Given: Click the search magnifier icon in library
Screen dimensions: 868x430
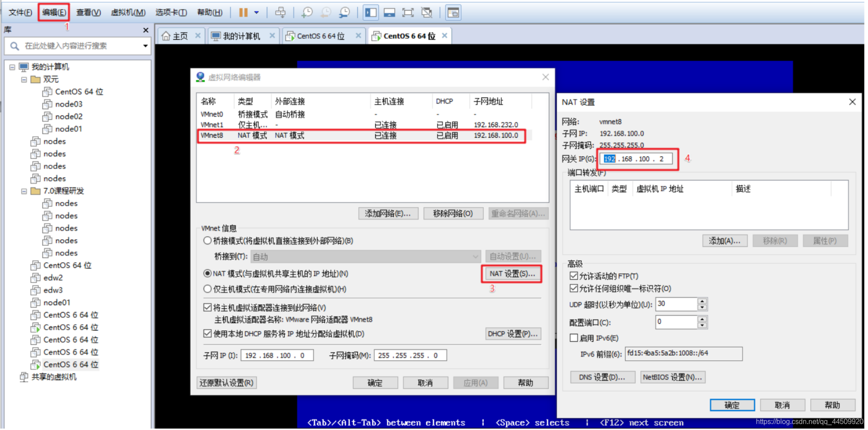Looking at the screenshot, I should click(x=15, y=46).
